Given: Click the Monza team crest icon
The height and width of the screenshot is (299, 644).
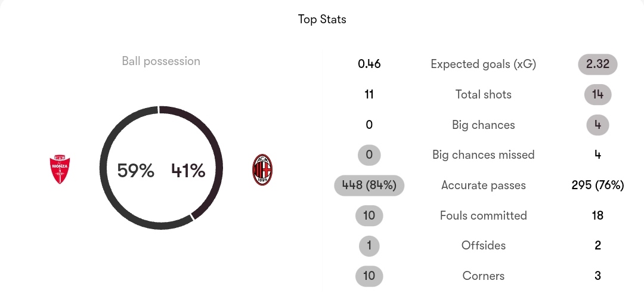Looking at the screenshot, I should pyautogui.click(x=60, y=169).
